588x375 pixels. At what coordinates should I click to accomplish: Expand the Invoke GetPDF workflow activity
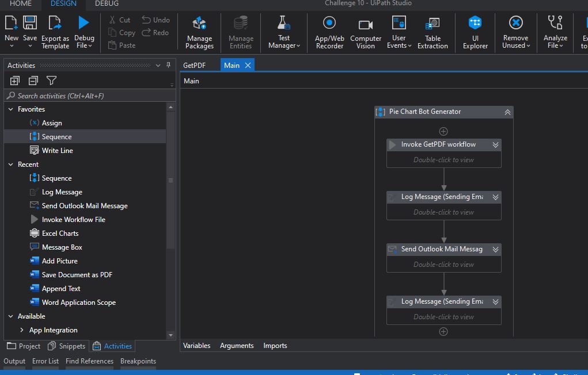[495, 145]
